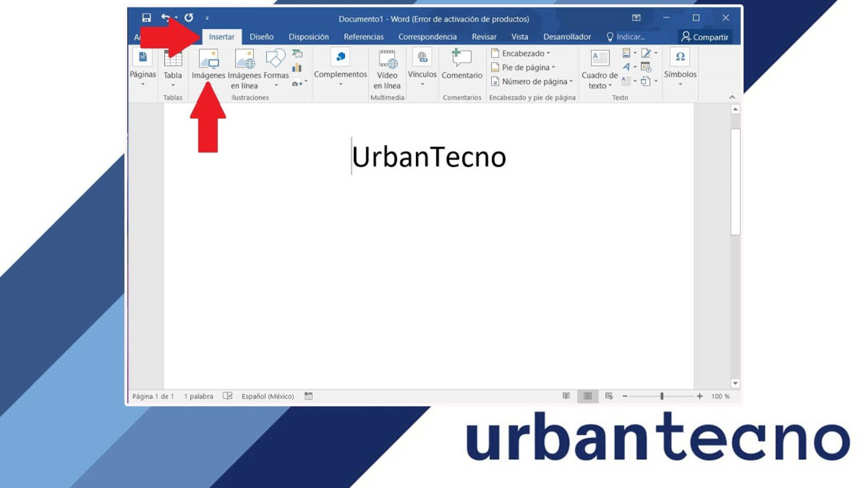Image resolution: width=868 pixels, height=488 pixels.
Task: Switch to the Vista tab
Action: (520, 37)
